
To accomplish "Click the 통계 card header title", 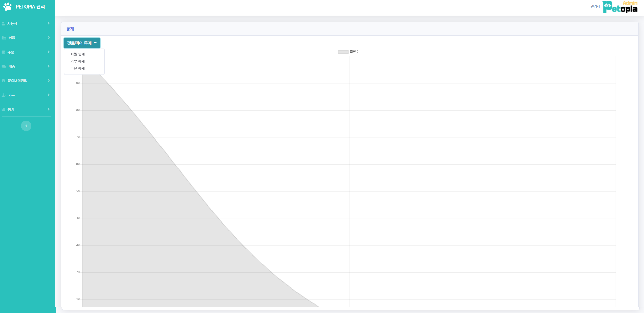I will pos(70,29).
